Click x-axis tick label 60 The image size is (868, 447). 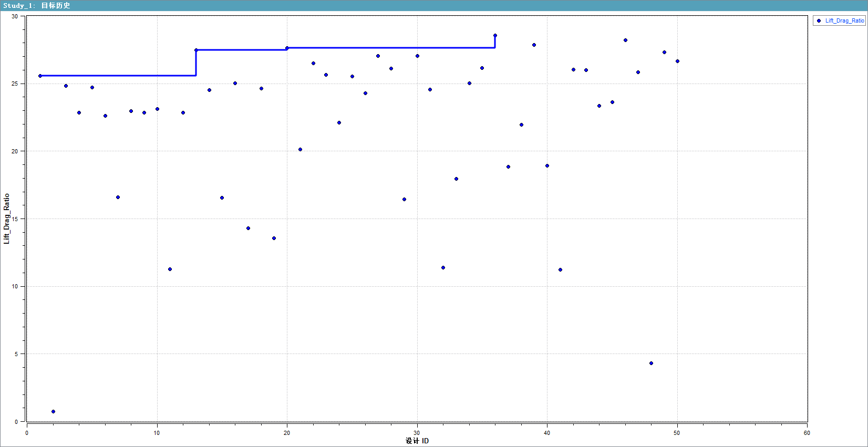pos(807,433)
